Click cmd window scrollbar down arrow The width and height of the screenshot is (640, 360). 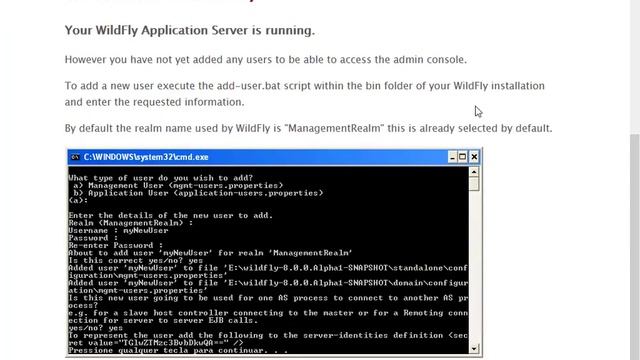coord(474,349)
